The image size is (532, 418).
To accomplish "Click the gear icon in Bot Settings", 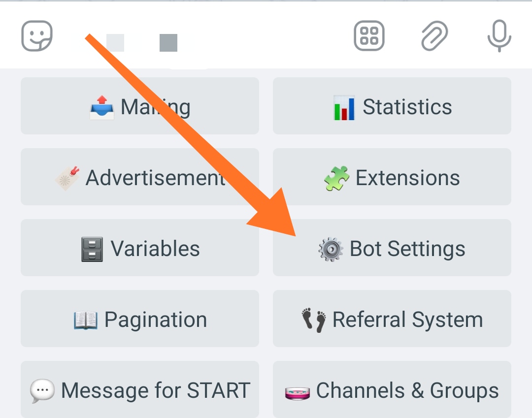I will tap(331, 249).
